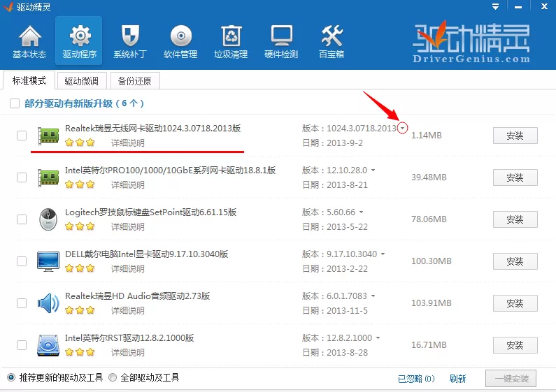
Task: Click the star rating for Logitech SetPoint driver
Action: [x=80, y=226]
